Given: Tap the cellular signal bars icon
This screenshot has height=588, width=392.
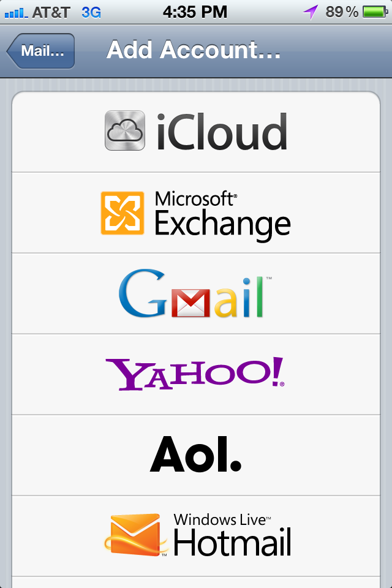Looking at the screenshot, I should click(x=16, y=13).
